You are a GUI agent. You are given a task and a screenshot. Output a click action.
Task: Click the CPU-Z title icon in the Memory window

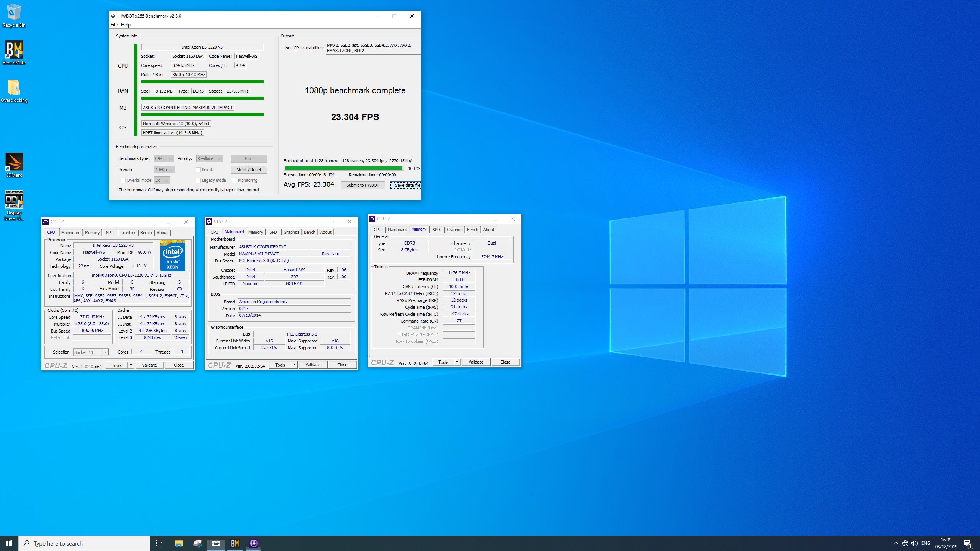pos(372,219)
